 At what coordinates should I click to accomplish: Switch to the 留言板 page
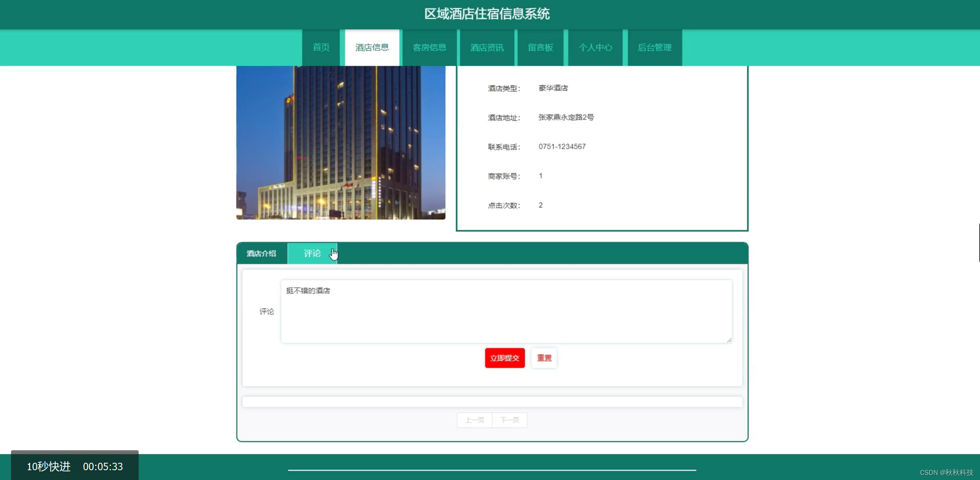point(540,47)
